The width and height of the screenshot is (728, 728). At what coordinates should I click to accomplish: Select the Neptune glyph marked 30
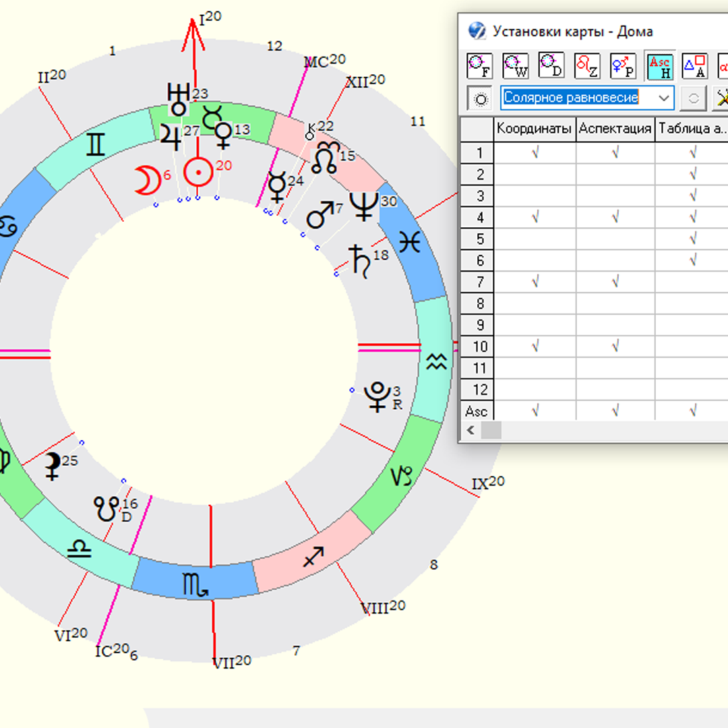[363, 206]
